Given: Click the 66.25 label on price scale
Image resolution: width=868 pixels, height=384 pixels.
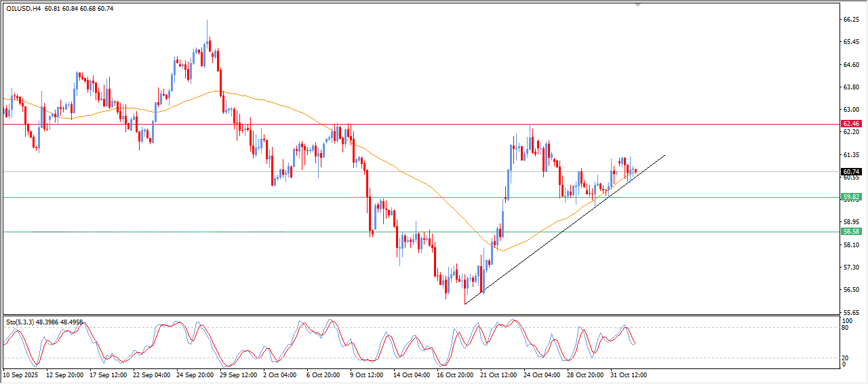Looking at the screenshot, I should [850, 20].
